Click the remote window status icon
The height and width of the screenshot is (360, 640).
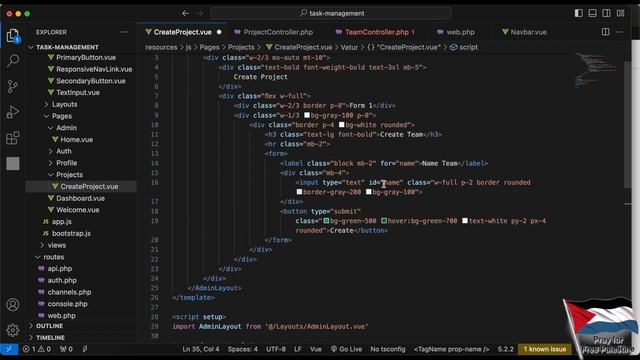click(x=9, y=349)
